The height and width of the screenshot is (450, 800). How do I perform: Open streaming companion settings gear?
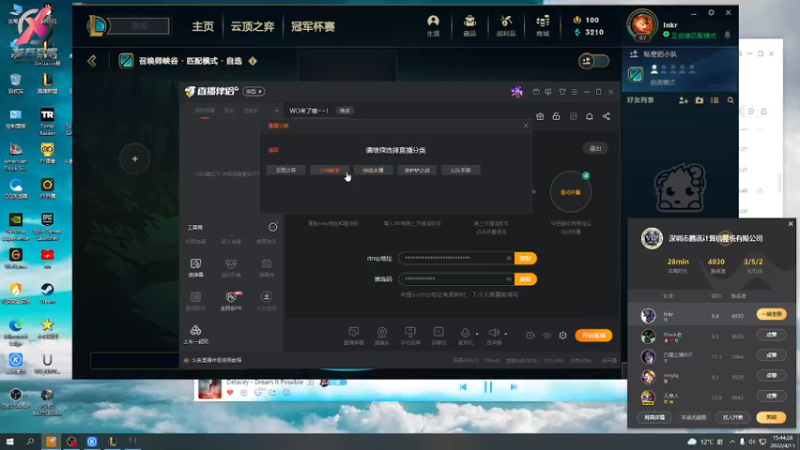point(563,335)
